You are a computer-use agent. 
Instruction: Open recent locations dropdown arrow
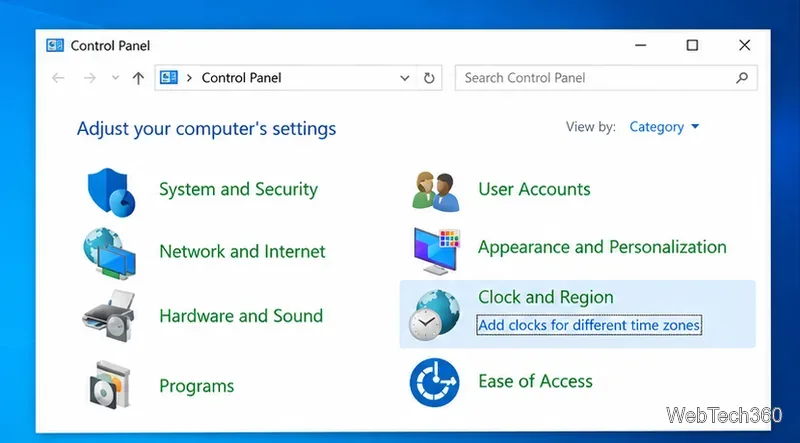pyautogui.click(x=115, y=78)
